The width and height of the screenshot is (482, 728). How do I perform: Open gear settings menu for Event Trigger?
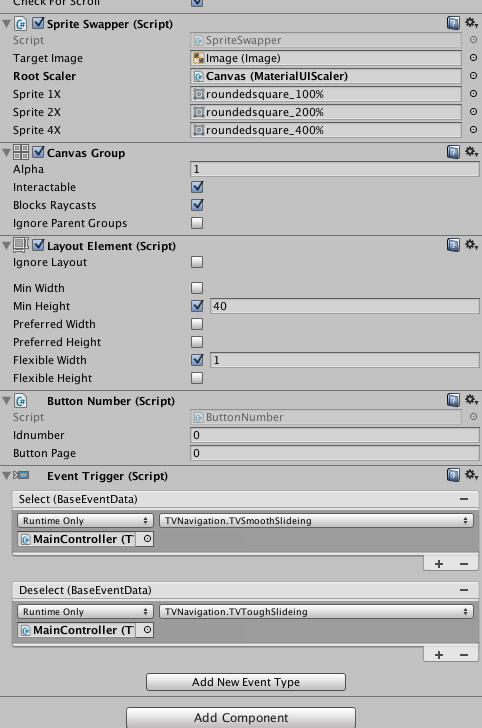(471, 474)
